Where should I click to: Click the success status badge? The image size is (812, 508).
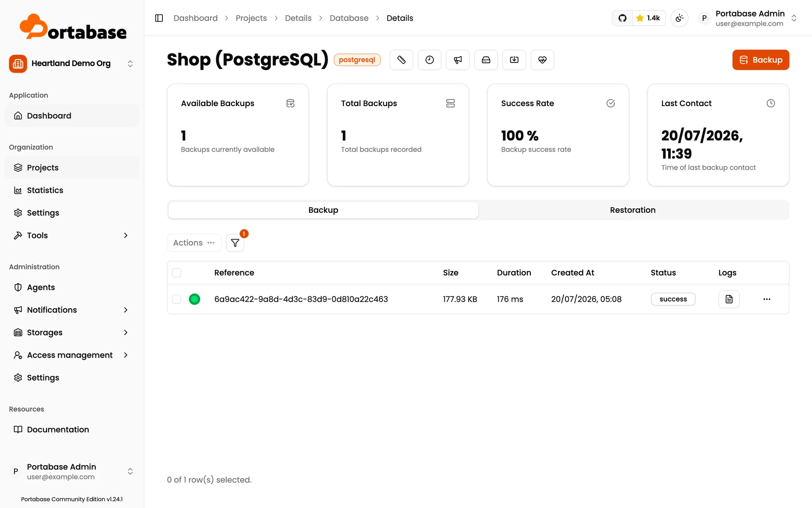click(x=673, y=299)
